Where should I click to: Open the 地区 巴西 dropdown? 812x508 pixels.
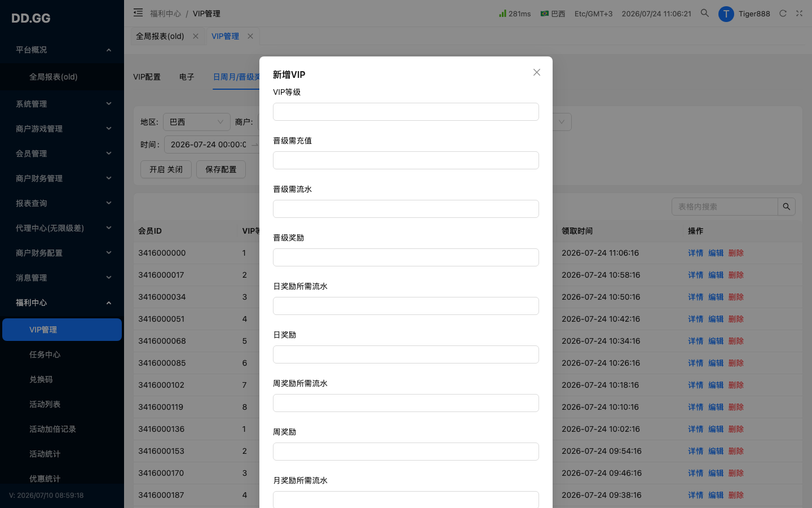pyautogui.click(x=197, y=122)
